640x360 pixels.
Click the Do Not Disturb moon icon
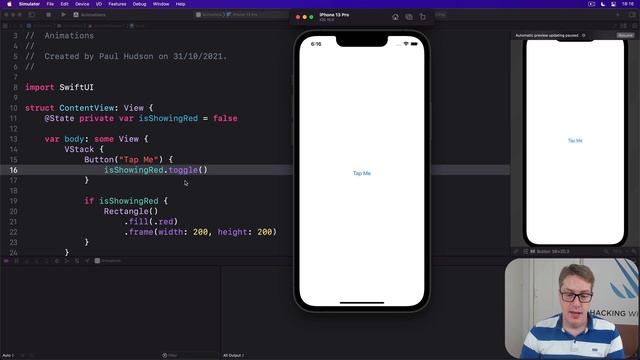point(603,4)
